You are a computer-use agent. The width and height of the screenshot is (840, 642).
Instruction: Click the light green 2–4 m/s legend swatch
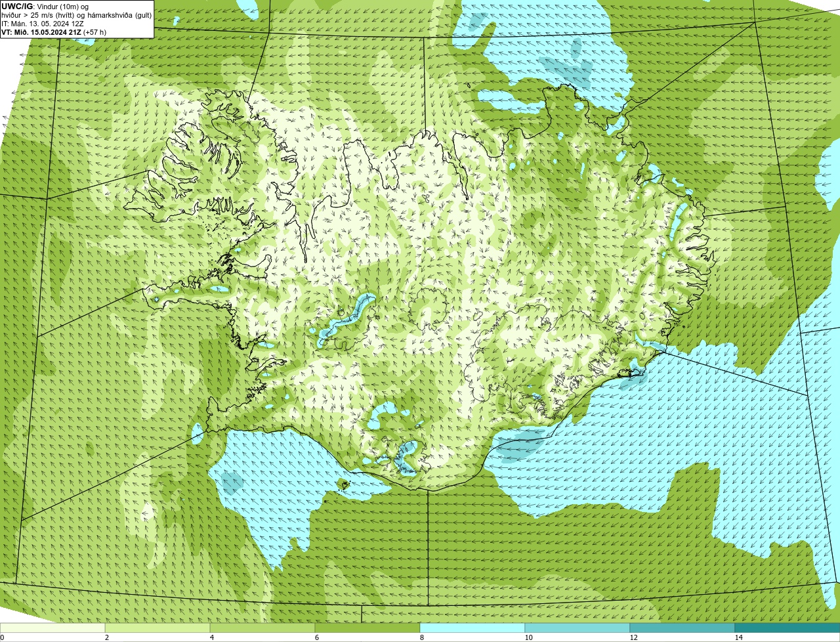157,628
